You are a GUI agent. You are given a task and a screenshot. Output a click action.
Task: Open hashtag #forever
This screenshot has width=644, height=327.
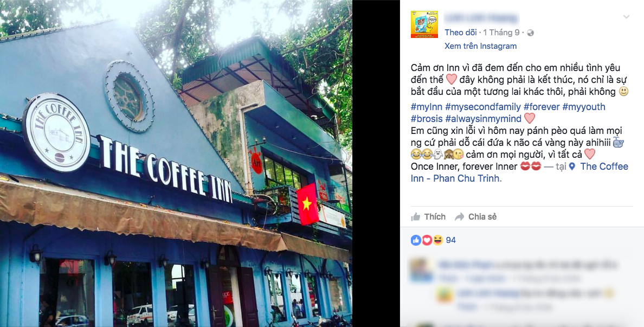(542, 107)
